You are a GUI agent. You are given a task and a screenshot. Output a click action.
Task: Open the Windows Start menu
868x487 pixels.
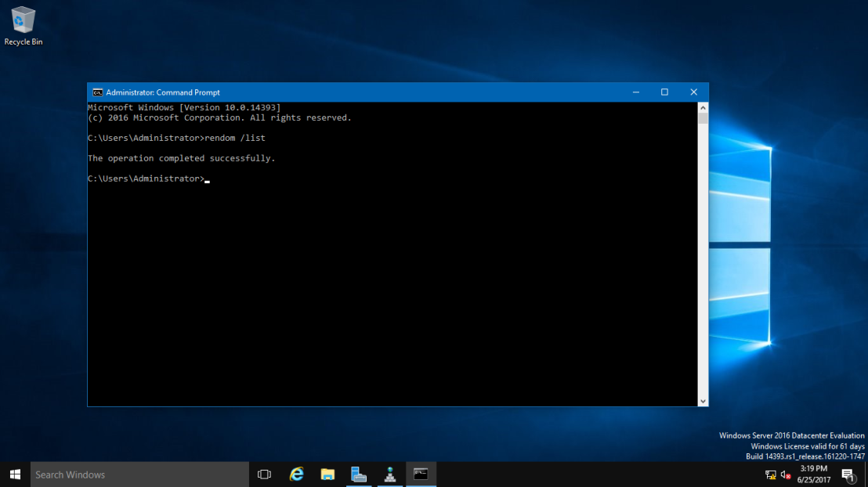15,474
